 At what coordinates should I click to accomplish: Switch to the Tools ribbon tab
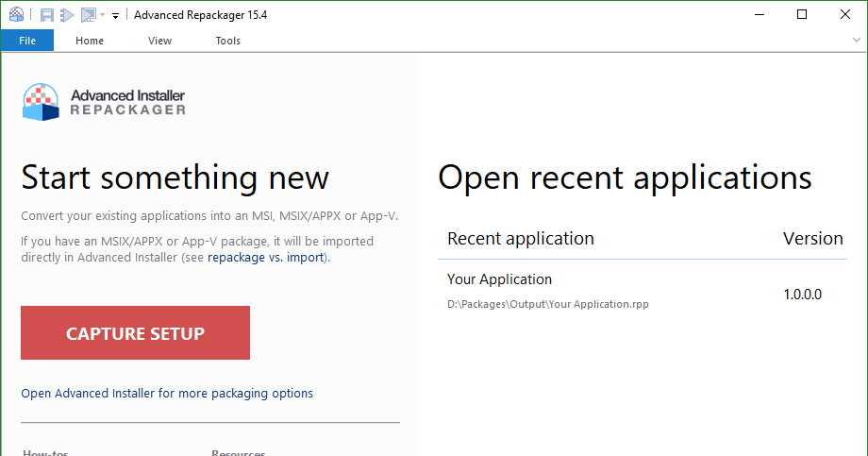click(x=228, y=41)
